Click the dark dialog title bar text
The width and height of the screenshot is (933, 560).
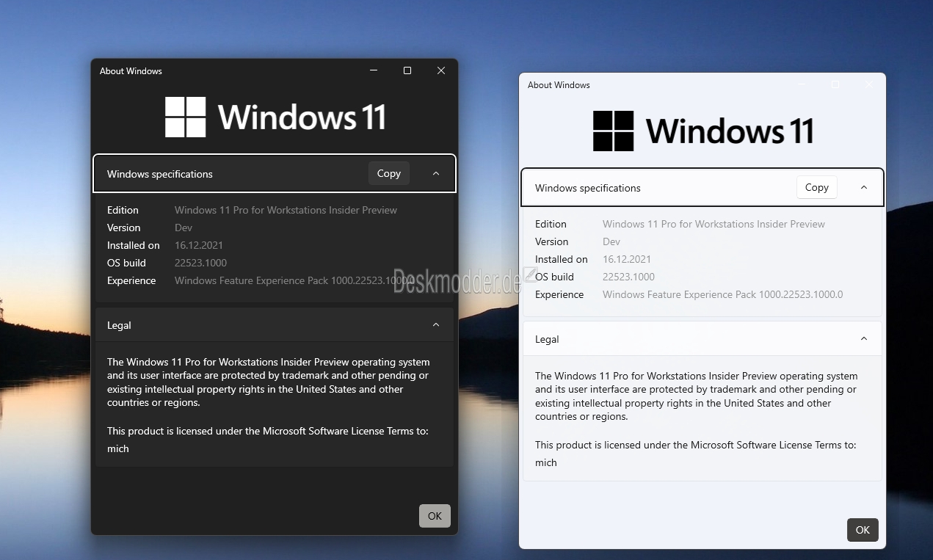[x=131, y=71]
